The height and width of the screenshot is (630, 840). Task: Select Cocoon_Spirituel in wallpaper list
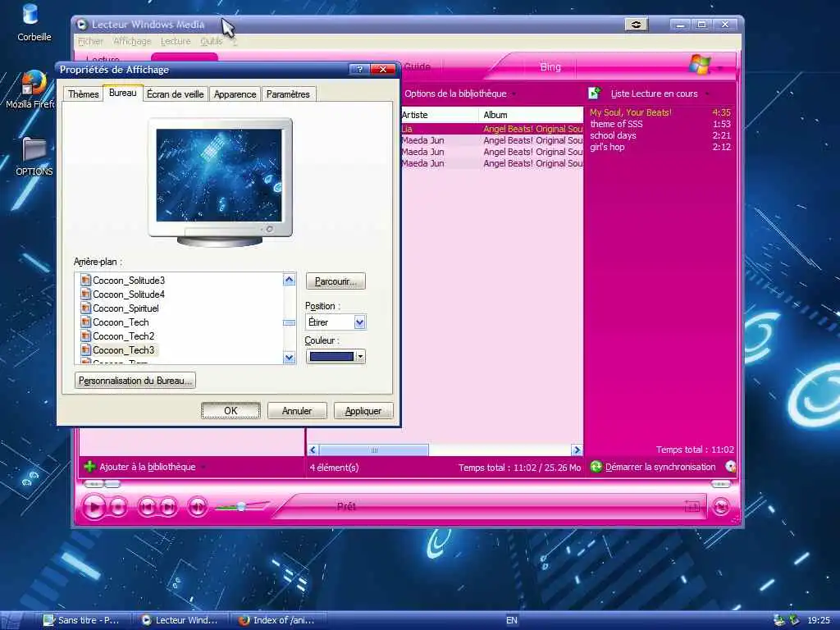tap(126, 308)
